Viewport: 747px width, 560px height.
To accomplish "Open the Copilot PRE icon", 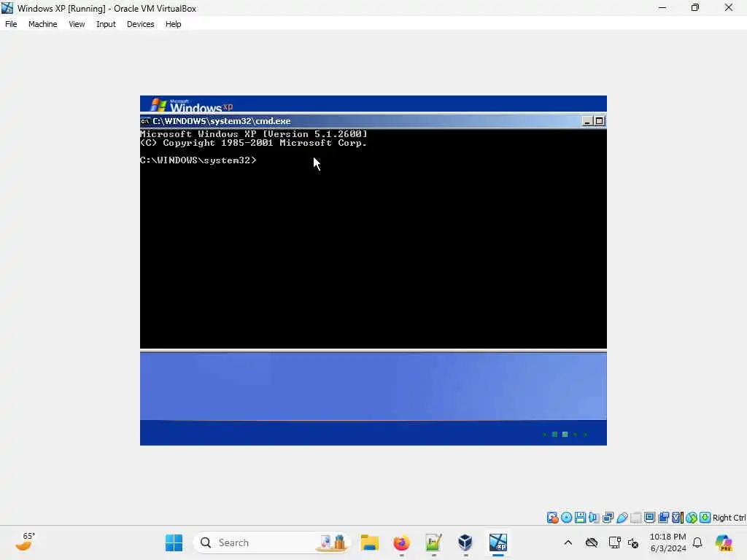I will click(724, 542).
